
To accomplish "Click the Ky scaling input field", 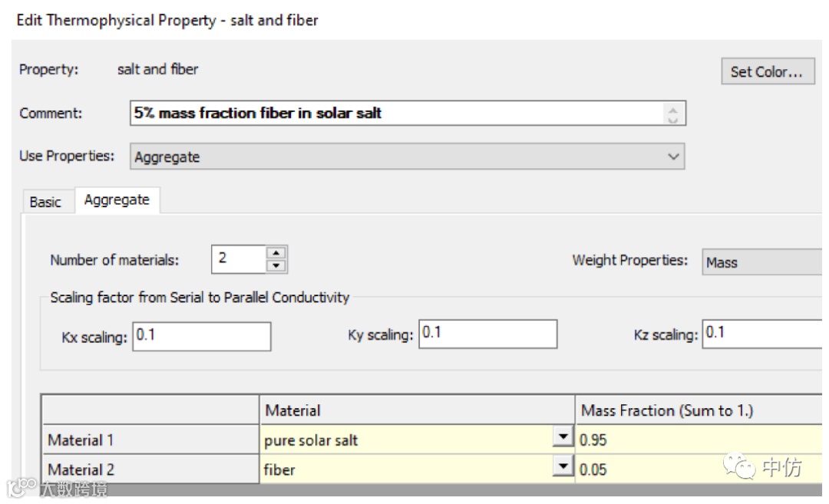I will (488, 334).
